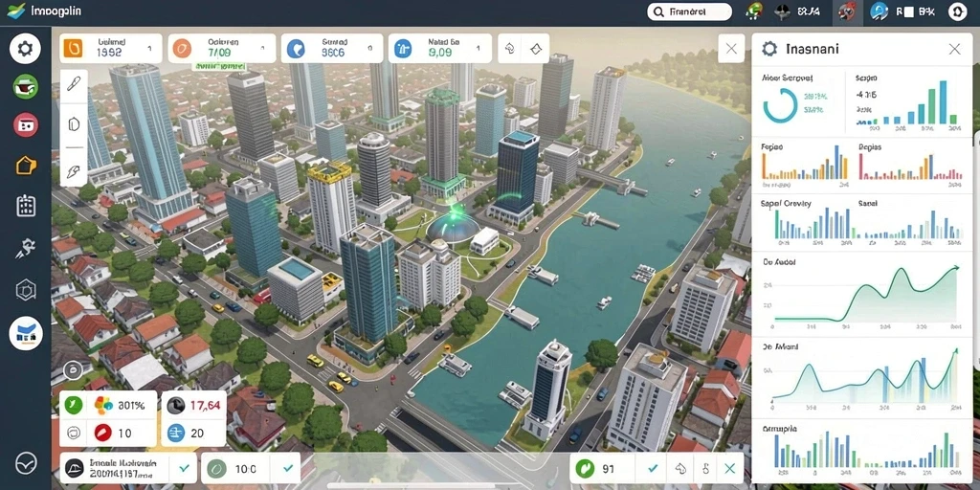Click the green leaf icon next to 301%

(74, 405)
